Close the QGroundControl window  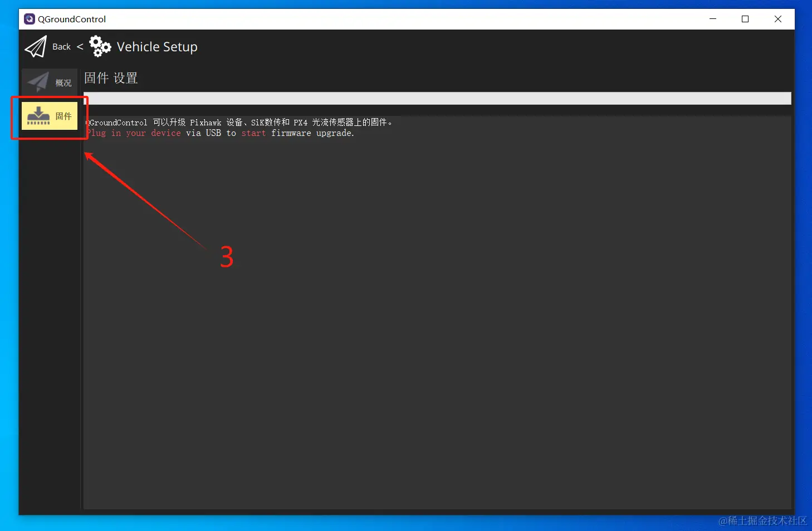[x=778, y=19]
